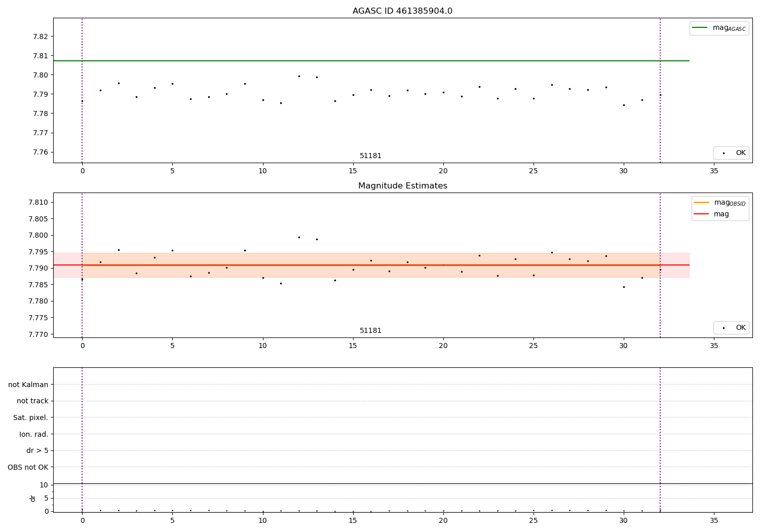
Task: Select the orange mag OBSID legend entry
Action: pos(719,203)
